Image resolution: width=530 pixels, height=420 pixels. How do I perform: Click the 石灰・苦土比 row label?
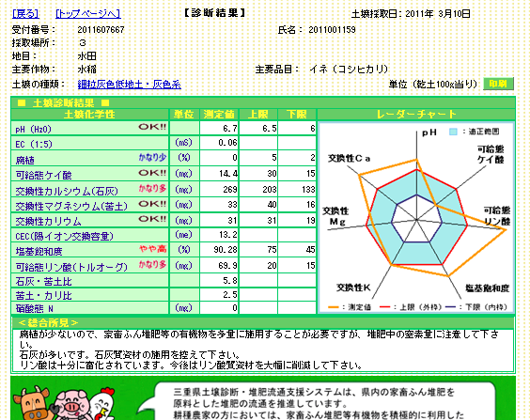pos(43,281)
